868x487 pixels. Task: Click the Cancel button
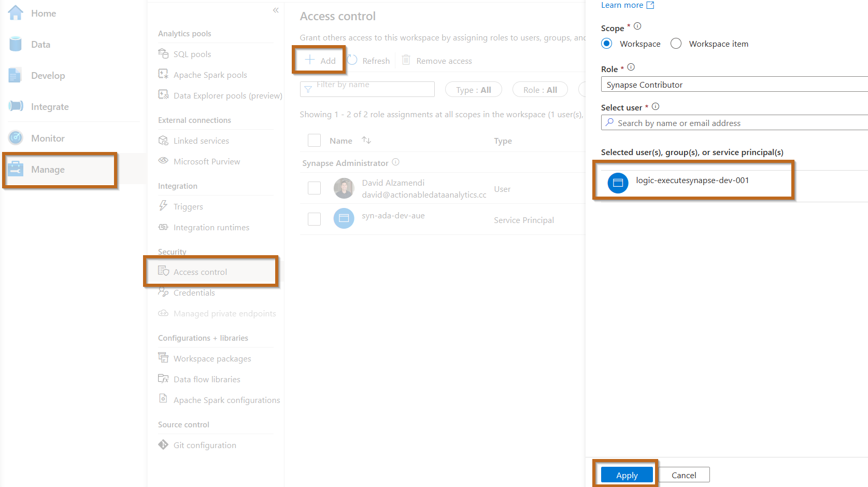point(684,475)
